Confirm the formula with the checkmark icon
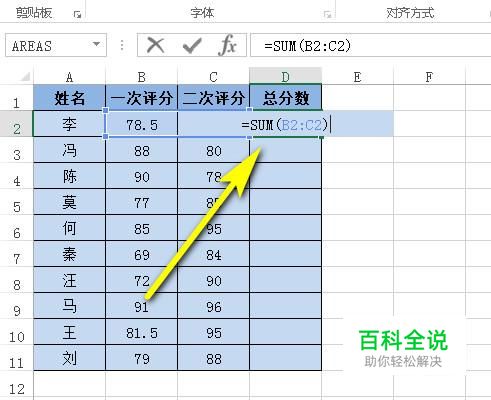Image resolution: width=491 pixels, height=400 pixels. pyautogui.click(x=192, y=46)
